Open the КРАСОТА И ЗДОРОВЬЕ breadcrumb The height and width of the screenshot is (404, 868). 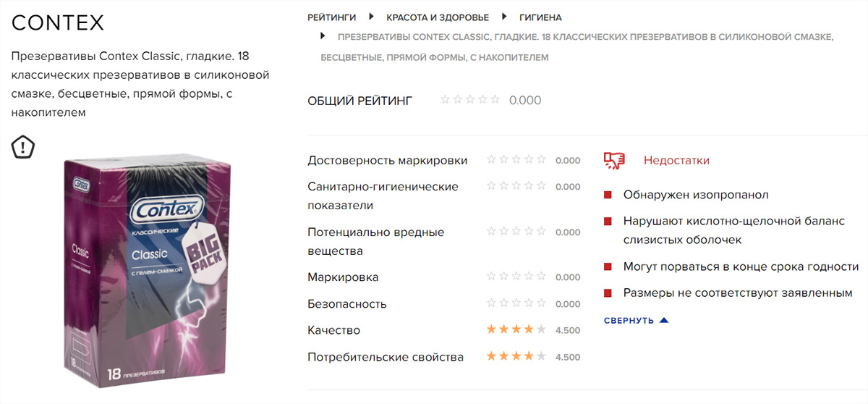[438, 17]
